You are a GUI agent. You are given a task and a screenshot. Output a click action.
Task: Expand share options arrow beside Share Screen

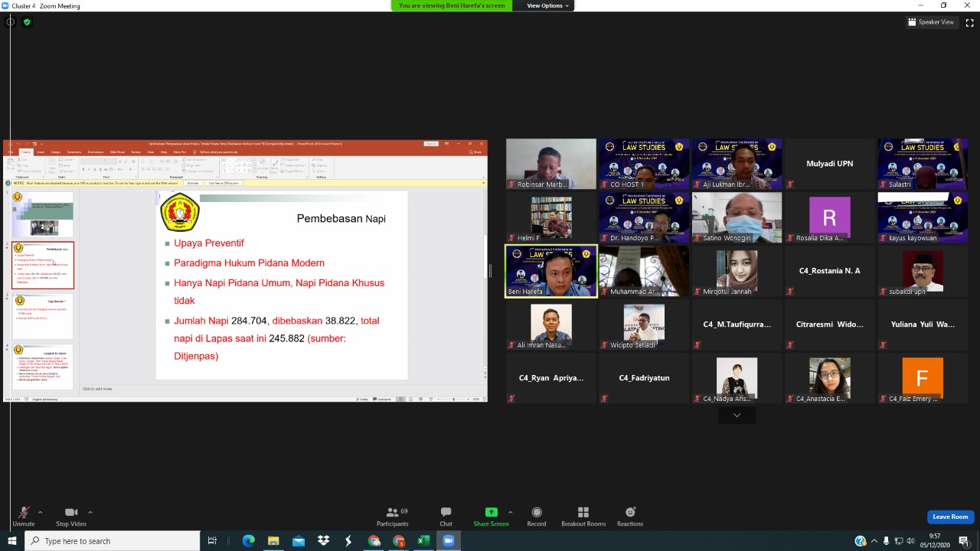point(510,512)
